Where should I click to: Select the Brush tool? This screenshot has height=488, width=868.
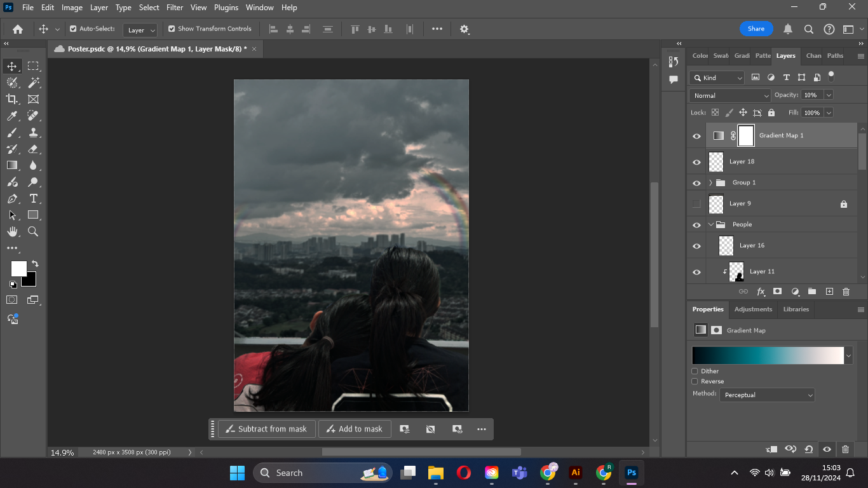click(12, 132)
